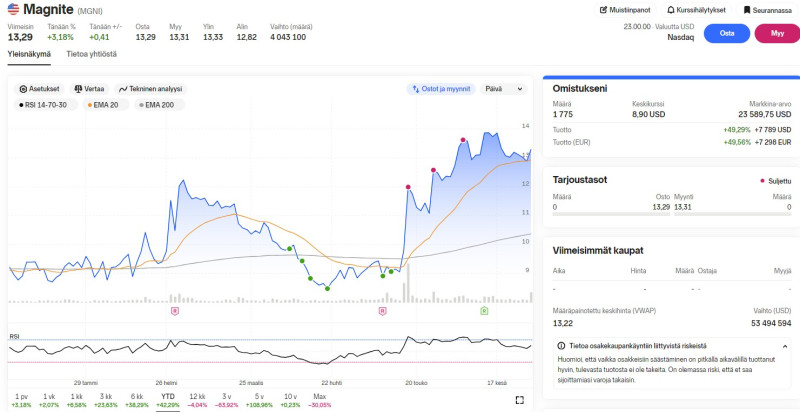
Task: Click the pink sell marker at price 12
Action: 408,187
